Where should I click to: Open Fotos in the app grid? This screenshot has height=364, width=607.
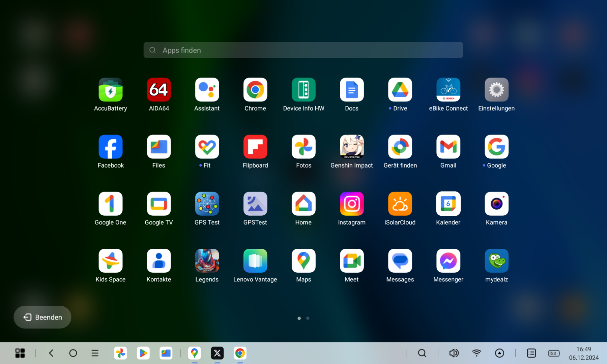coord(303,147)
